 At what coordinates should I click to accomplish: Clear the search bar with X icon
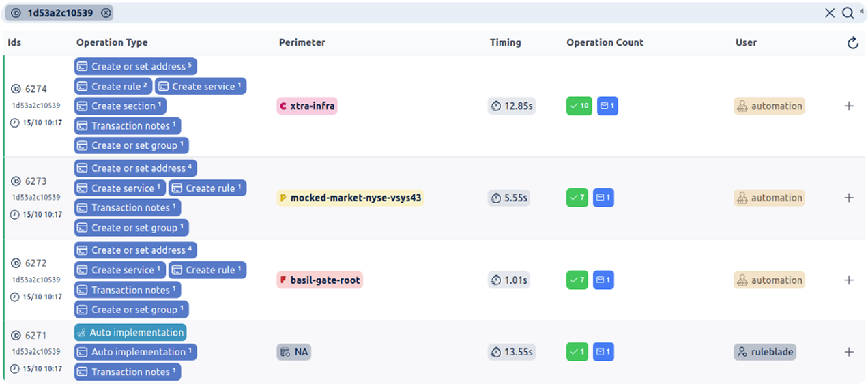[830, 13]
